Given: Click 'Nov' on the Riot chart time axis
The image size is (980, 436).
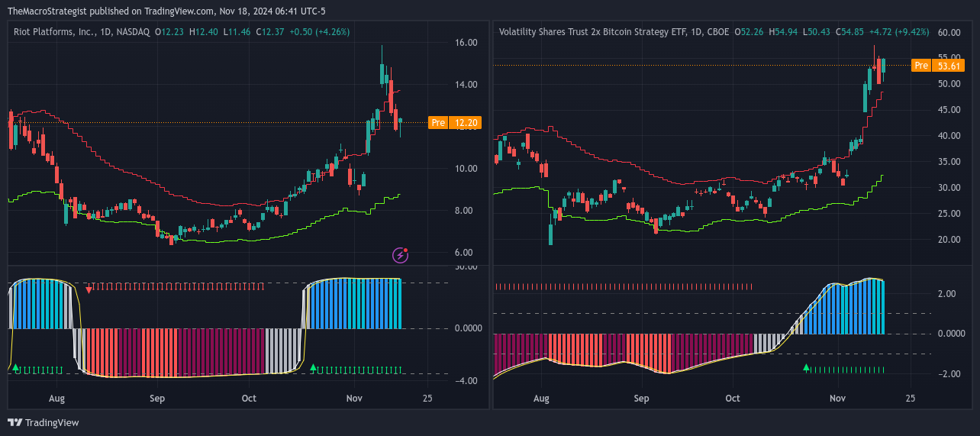Looking at the screenshot, I should [x=354, y=399].
